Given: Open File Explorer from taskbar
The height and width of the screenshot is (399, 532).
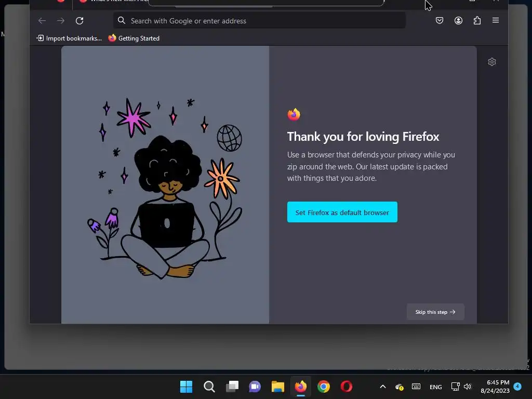Looking at the screenshot, I should pyautogui.click(x=277, y=387).
